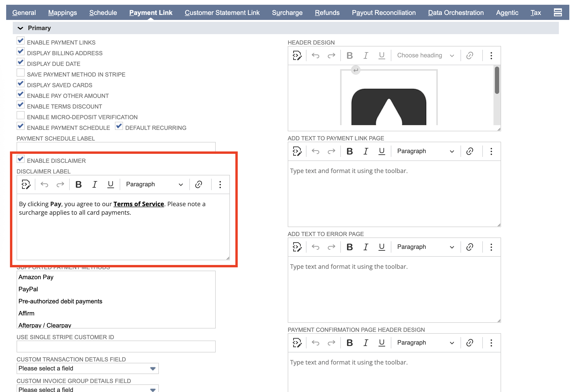The image size is (575, 392).
Task: Enable Micro-Deposit Verification checkbox
Action: (21, 115)
